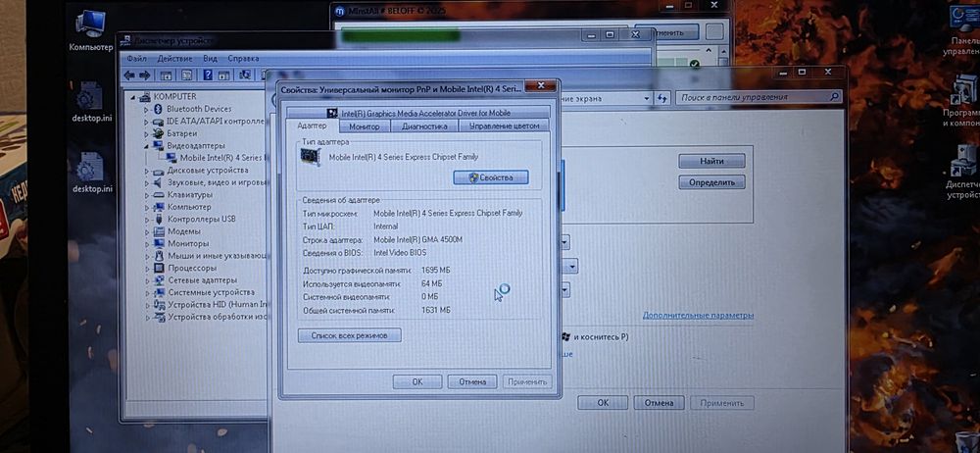Viewport: 980px width, 453px height.
Task: Open the address bar dropdown arrow
Action: coord(646,98)
